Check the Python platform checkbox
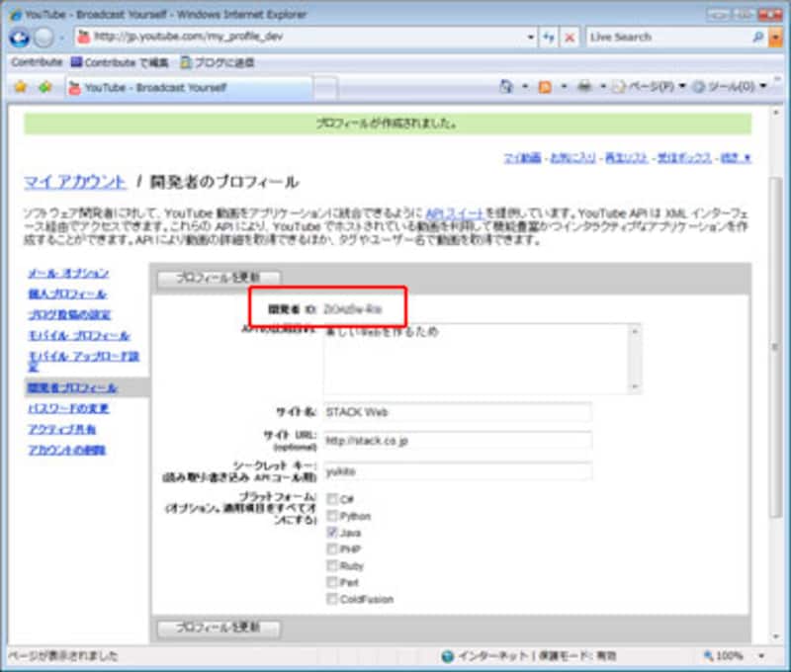 pos(333,515)
